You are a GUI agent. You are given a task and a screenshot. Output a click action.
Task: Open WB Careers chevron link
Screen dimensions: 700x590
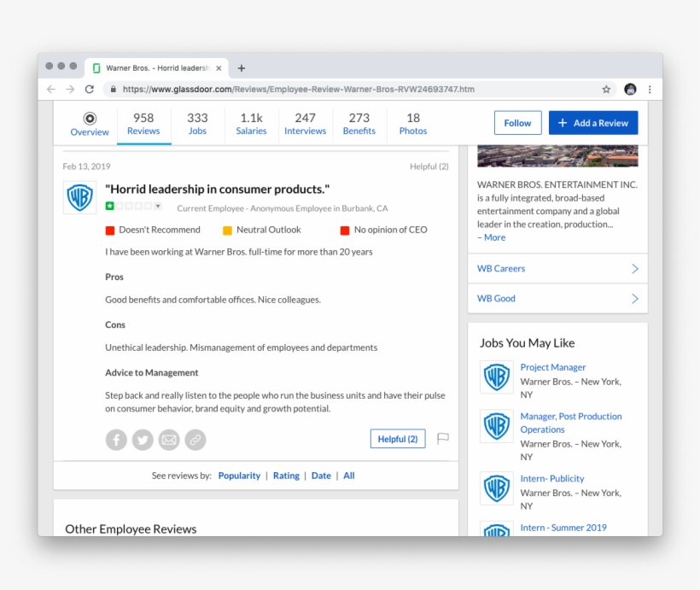click(634, 269)
